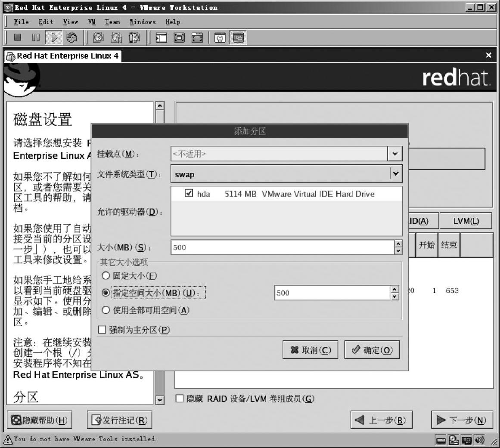The width and height of the screenshot is (500, 448).
Task: Click the VMware Tools warning triangle icon
Action: [8, 440]
